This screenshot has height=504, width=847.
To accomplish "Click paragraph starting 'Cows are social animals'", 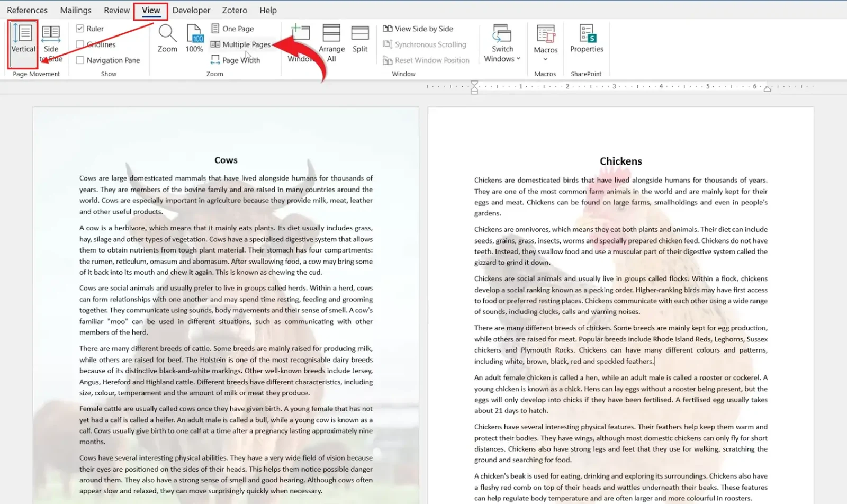I will point(226,310).
